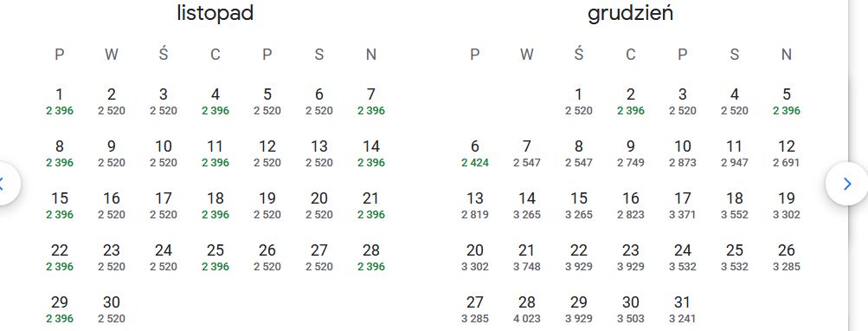The width and height of the screenshot is (868, 331).
Task: Pick grudzień 16 priced 2 823
Action: (631, 205)
